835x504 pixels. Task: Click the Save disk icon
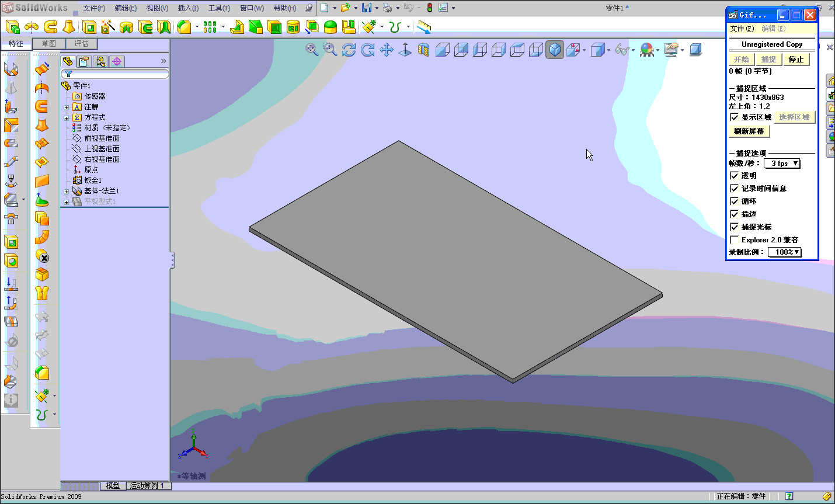click(367, 8)
